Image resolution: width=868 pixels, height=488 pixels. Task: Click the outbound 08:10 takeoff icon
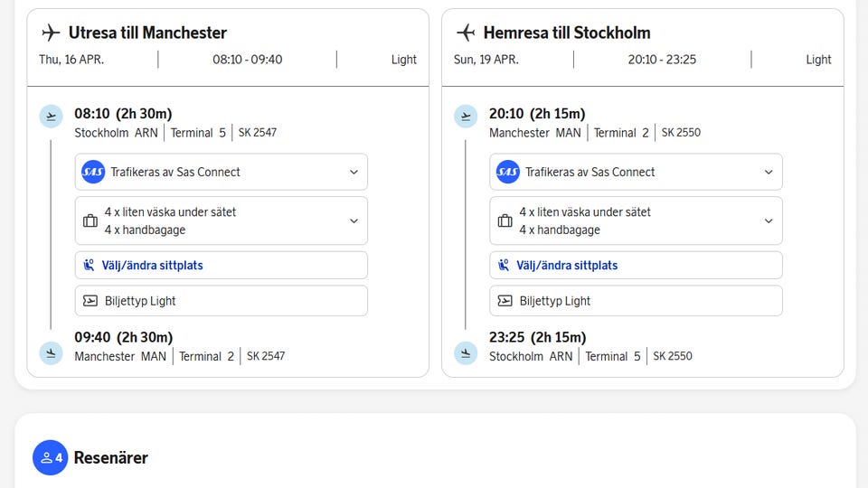pos(51,117)
